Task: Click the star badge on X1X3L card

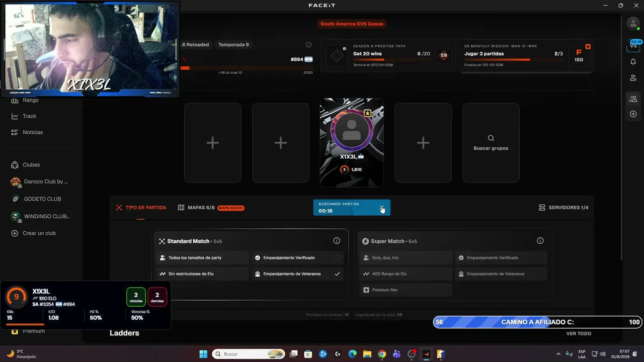Action: pyautogui.click(x=367, y=114)
